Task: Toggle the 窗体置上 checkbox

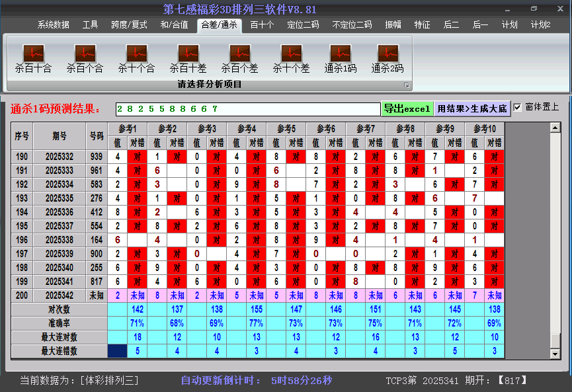Action: pyautogui.click(x=518, y=107)
